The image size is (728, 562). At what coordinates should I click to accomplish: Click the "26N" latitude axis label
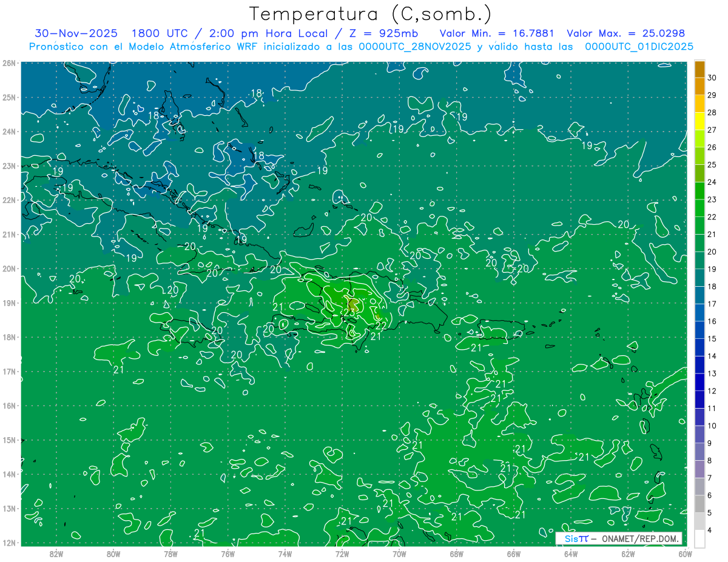[9, 63]
